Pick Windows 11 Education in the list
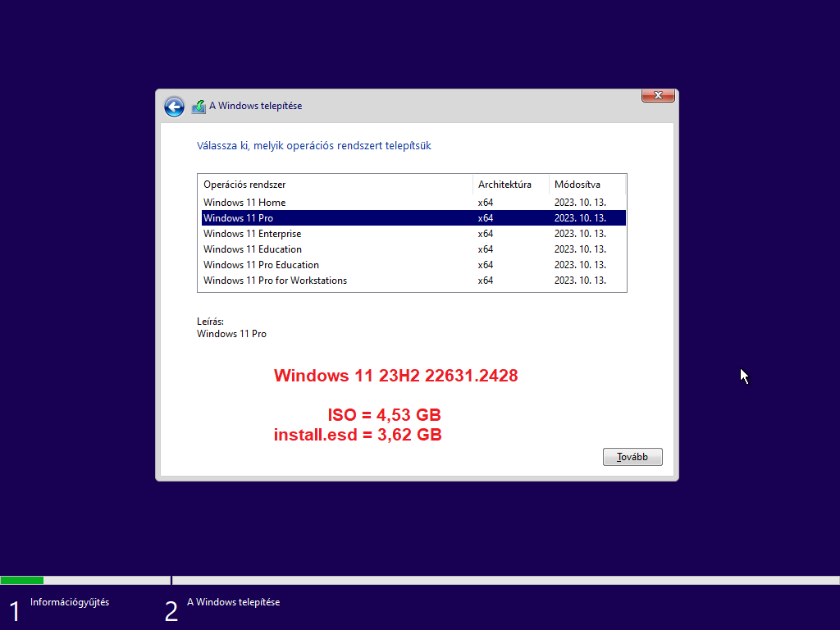This screenshot has width=840, height=630. coord(413,249)
